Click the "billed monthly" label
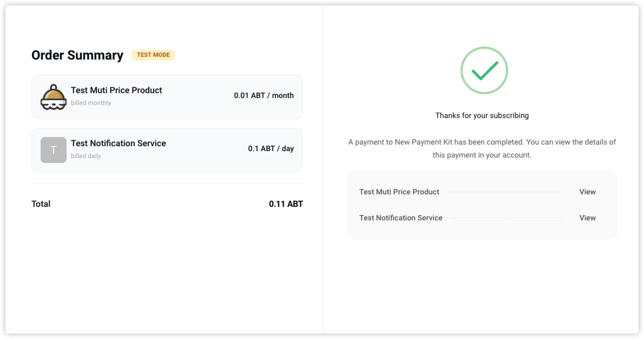 click(x=91, y=103)
